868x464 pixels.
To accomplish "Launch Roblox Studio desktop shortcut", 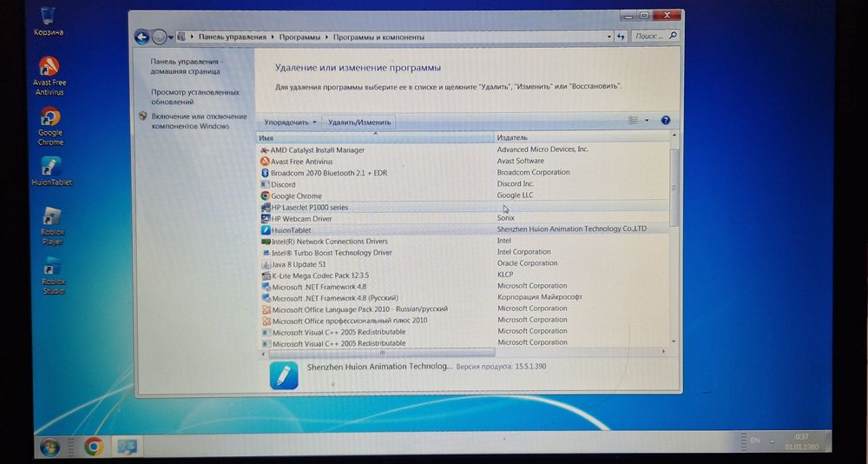I will pyautogui.click(x=53, y=275).
